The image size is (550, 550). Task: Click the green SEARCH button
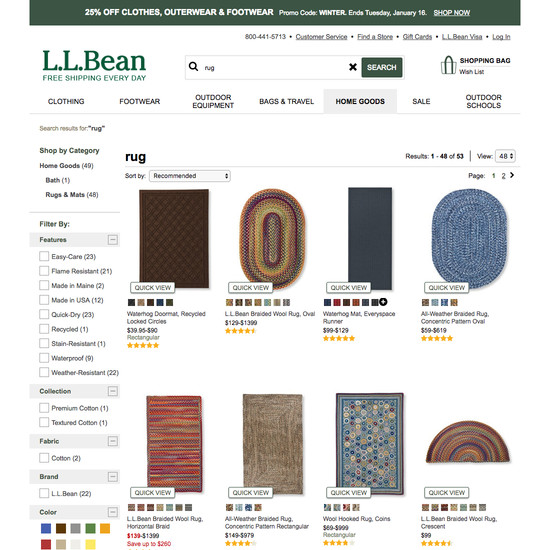point(382,67)
